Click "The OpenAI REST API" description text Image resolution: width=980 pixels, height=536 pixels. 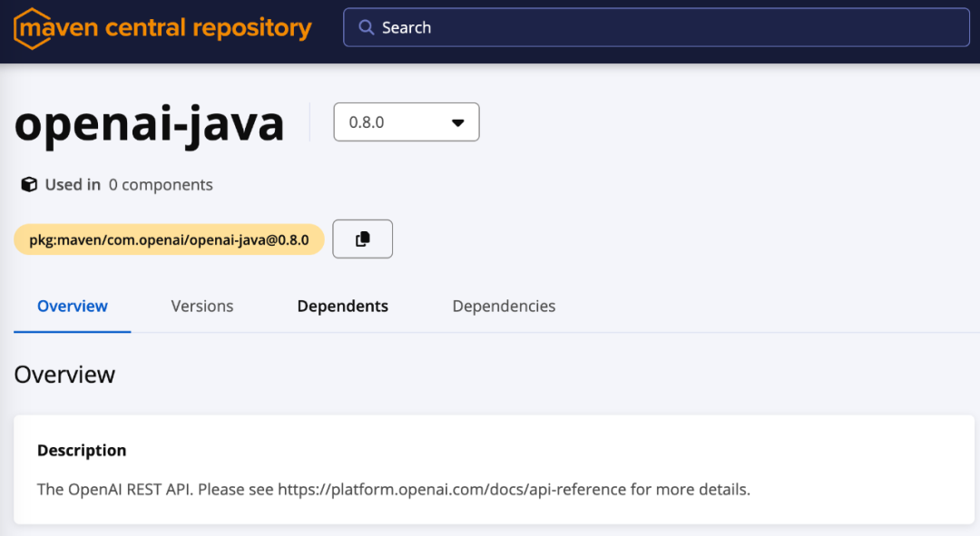point(114,490)
